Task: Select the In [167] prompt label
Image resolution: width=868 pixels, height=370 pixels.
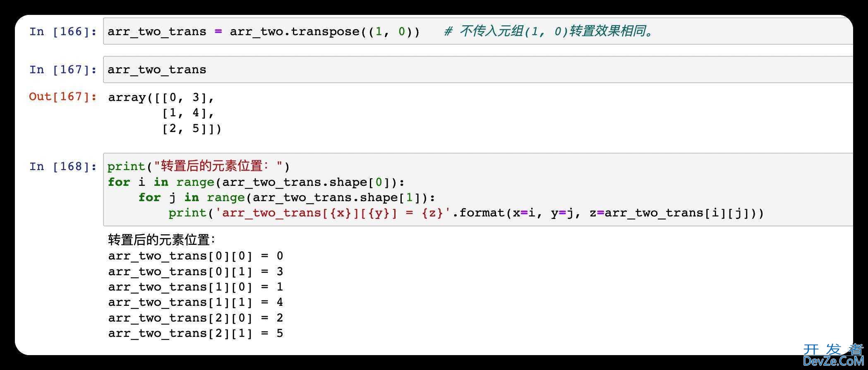Action: [x=63, y=70]
